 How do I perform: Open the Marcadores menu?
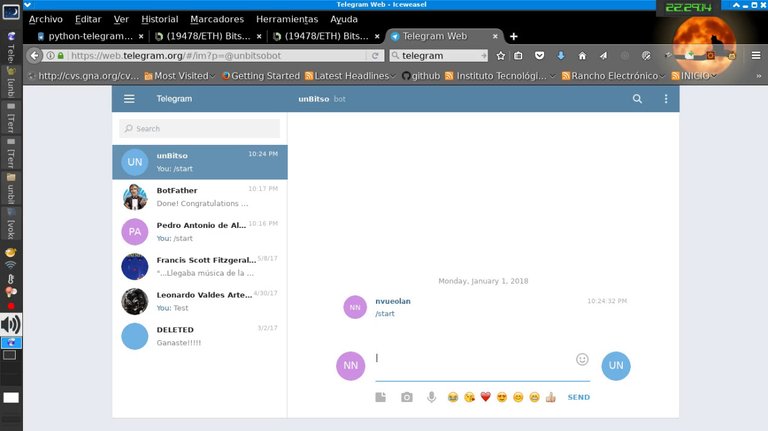pos(216,19)
